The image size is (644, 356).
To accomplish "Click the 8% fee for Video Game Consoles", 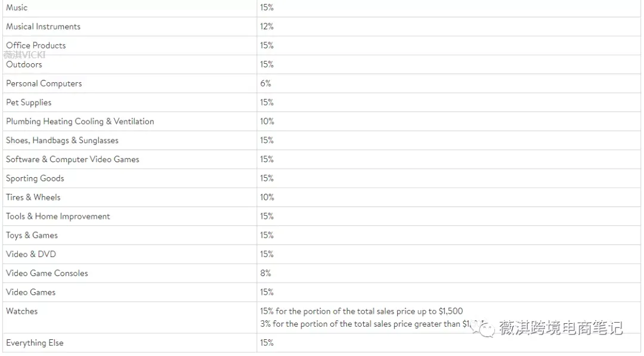I will [x=265, y=273].
